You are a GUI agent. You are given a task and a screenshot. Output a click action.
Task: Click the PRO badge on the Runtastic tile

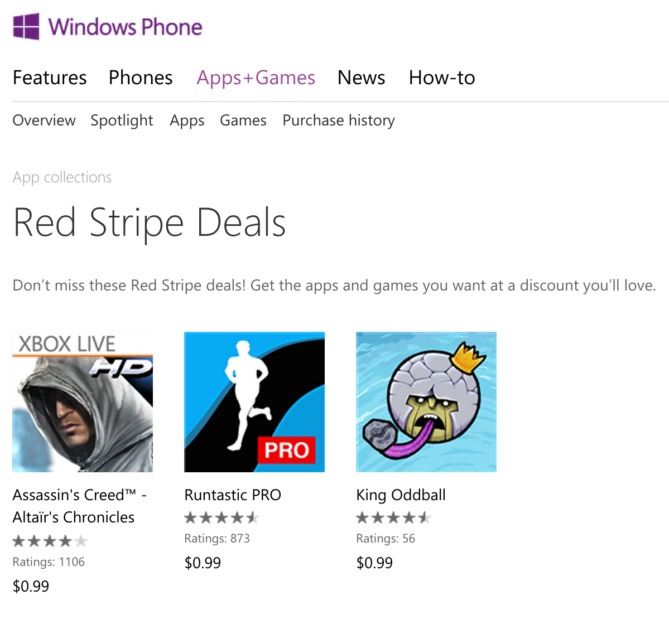(x=288, y=451)
